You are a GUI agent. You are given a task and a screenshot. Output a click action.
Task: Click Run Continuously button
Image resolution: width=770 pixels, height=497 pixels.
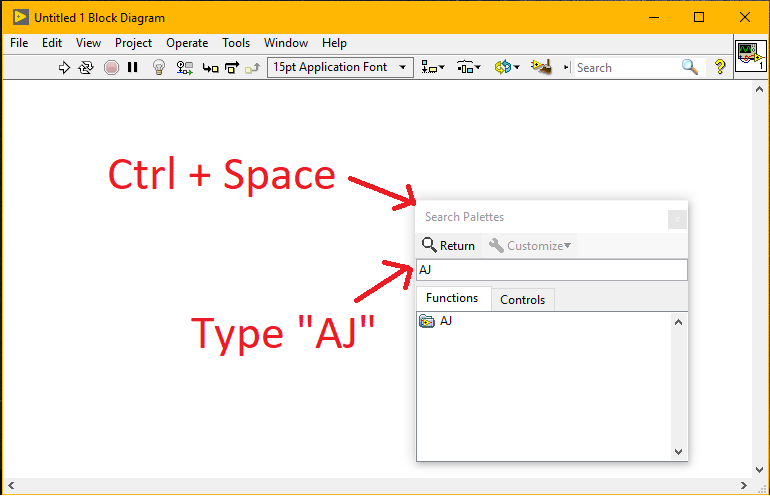(86, 68)
